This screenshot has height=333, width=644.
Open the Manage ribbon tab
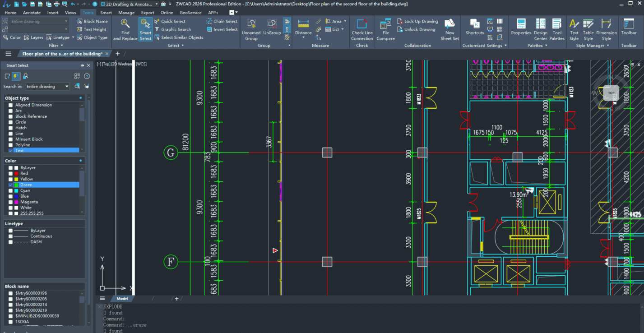126,13
